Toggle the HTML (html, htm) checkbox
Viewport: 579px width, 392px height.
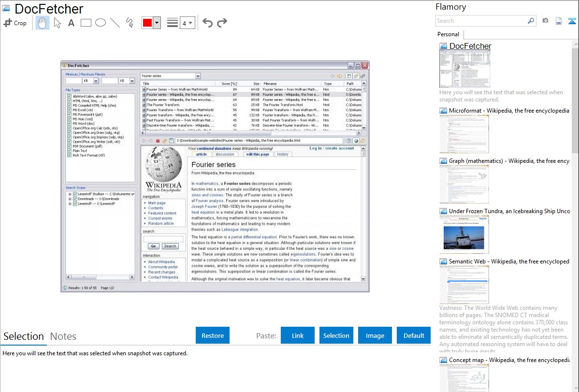pos(69,101)
